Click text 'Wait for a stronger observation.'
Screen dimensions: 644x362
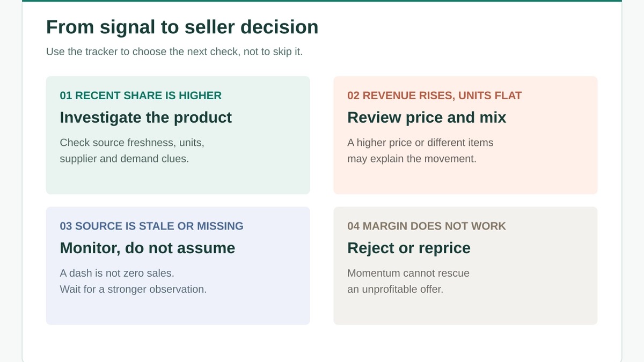tap(133, 289)
